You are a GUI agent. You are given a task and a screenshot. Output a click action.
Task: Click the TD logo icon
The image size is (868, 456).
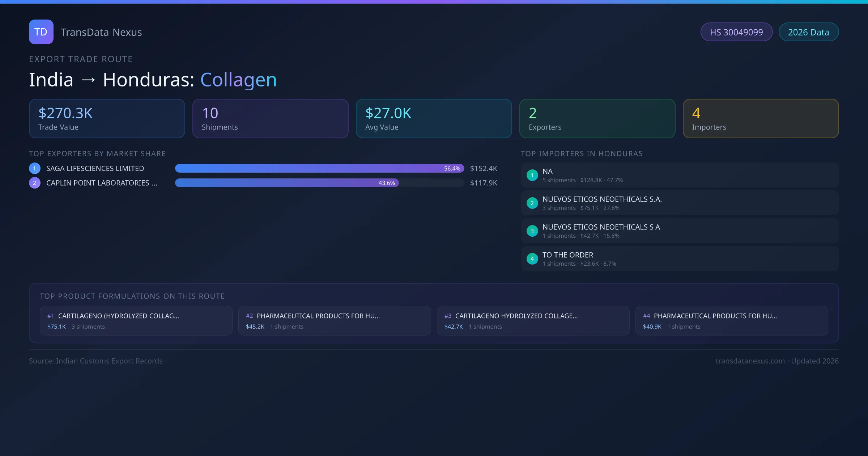[x=41, y=32]
